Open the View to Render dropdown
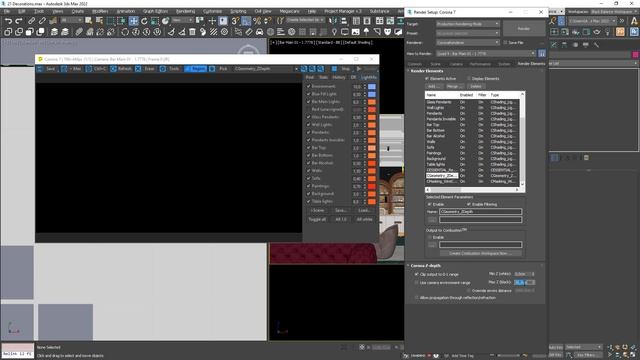Image resolution: width=640 pixels, height=360 pixels. coord(486,53)
